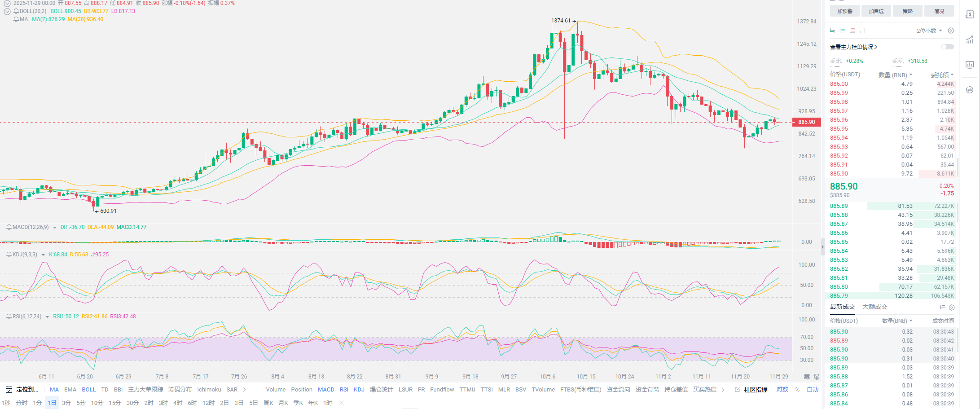
Task: Toggle the 查看主力挂单情况 switch
Action: (947, 47)
